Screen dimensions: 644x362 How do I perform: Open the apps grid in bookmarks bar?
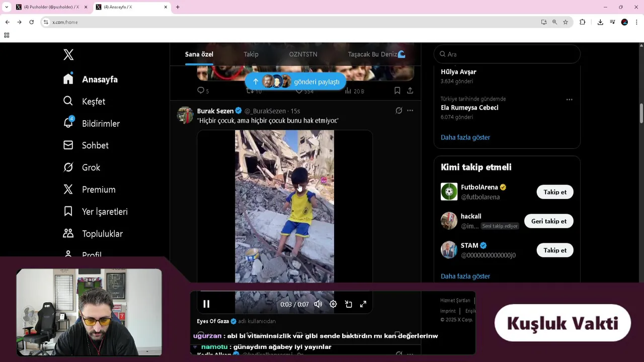coord(7,35)
